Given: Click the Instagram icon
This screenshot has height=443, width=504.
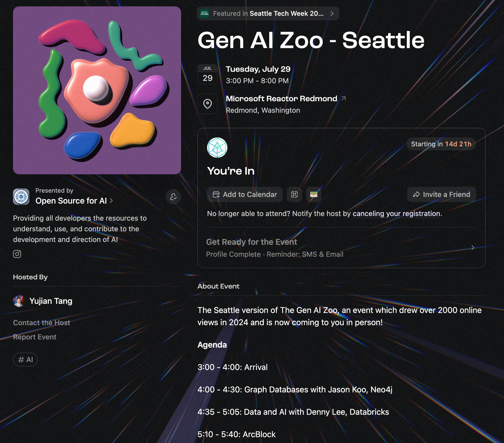Looking at the screenshot, I should (x=17, y=254).
